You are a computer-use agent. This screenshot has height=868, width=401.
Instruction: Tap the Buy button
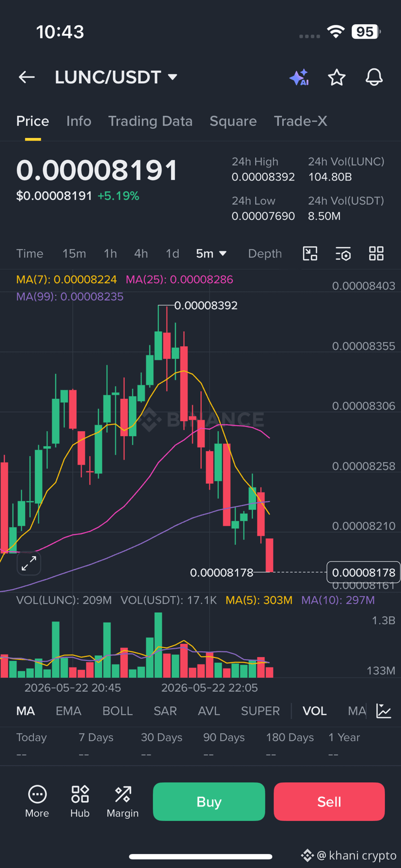(x=209, y=801)
